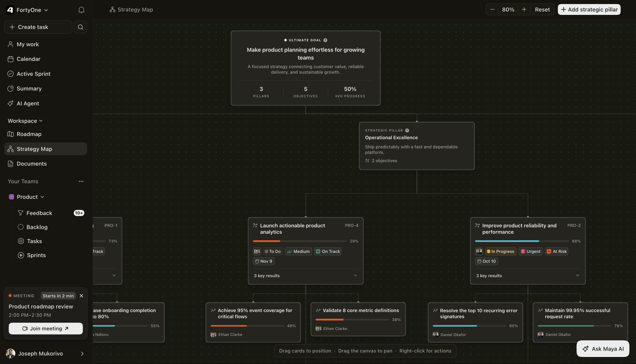Click the search magnifier icon

point(81,27)
